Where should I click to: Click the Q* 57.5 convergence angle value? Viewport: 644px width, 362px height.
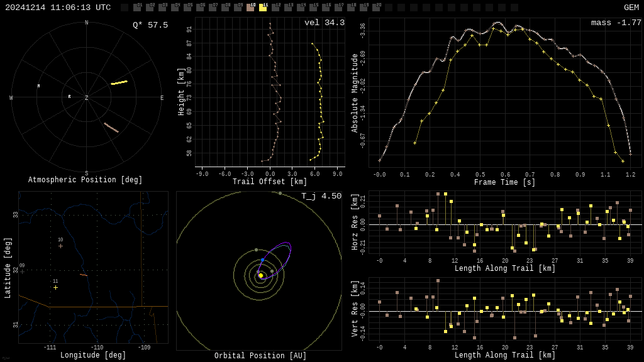150,25
